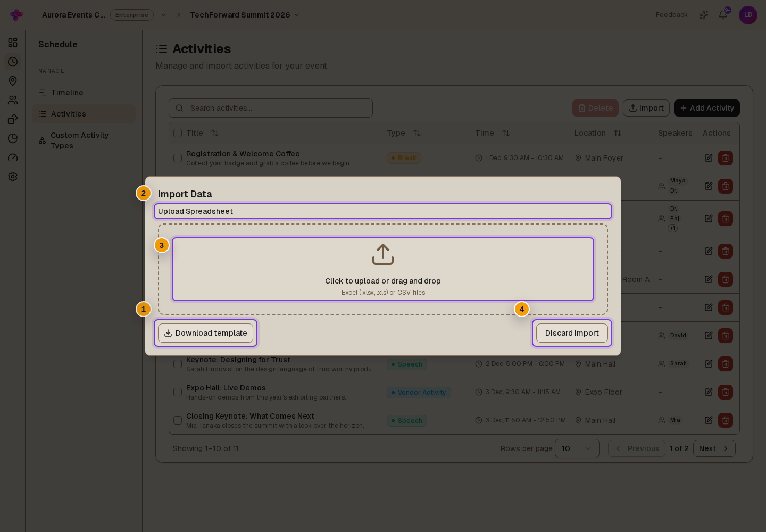
Task: Click the sparkle AI icon in header
Action: [x=704, y=15]
